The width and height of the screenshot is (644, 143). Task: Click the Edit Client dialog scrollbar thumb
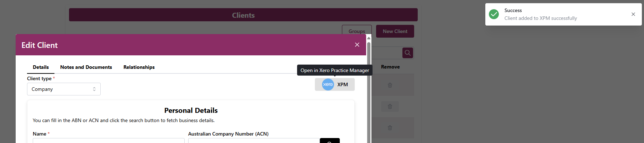(x=369, y=89)
